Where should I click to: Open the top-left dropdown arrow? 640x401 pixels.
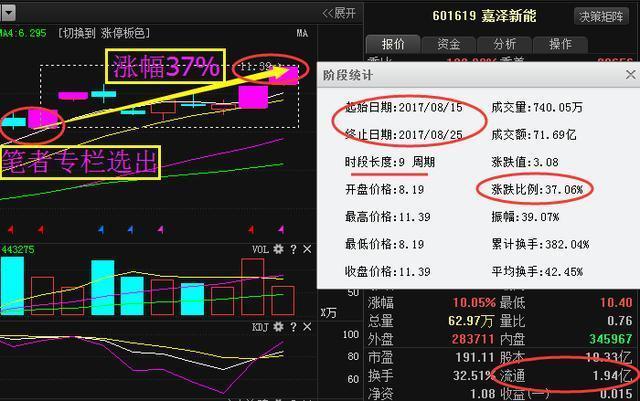pyautogui.click(x=11, y=13)
